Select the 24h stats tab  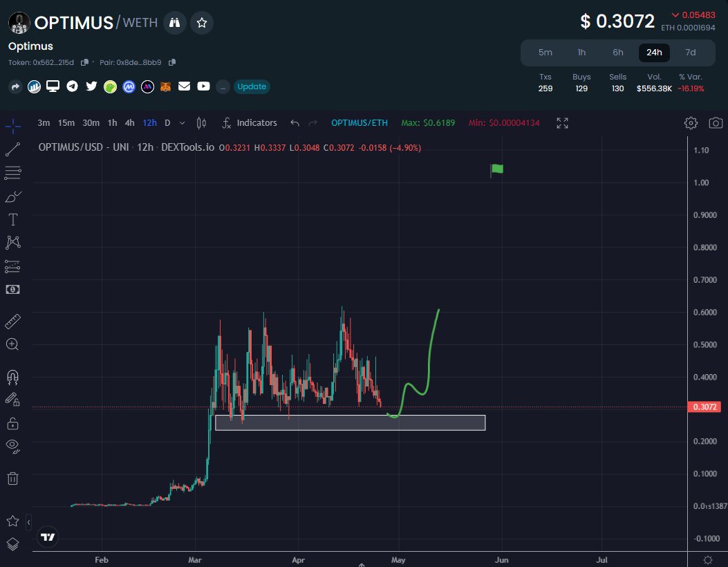tap(653, 52)
